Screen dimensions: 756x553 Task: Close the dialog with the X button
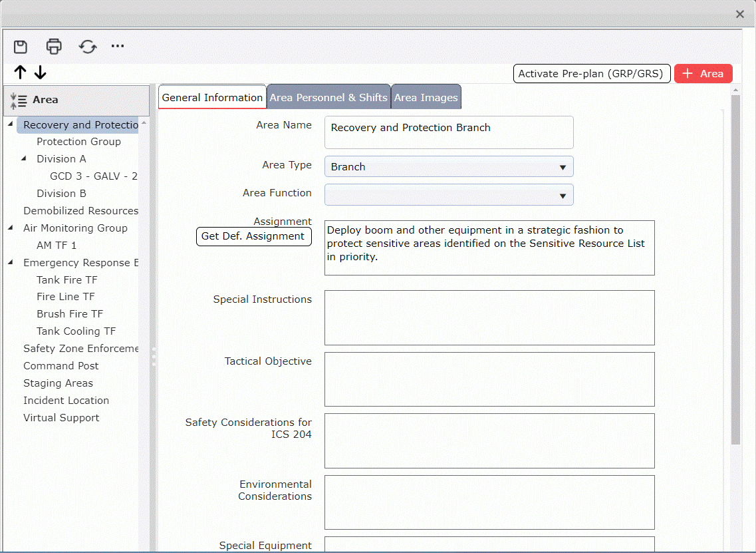(x=739, y=14)
